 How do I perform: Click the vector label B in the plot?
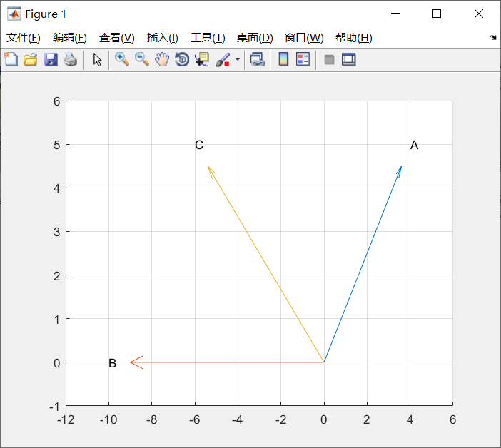(x=112, y=363)
